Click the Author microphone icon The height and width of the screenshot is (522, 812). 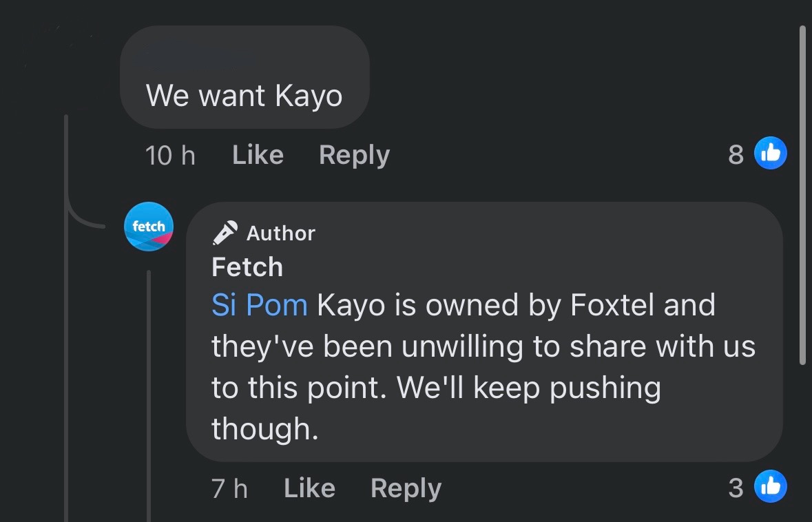click(x=225, y=233)
